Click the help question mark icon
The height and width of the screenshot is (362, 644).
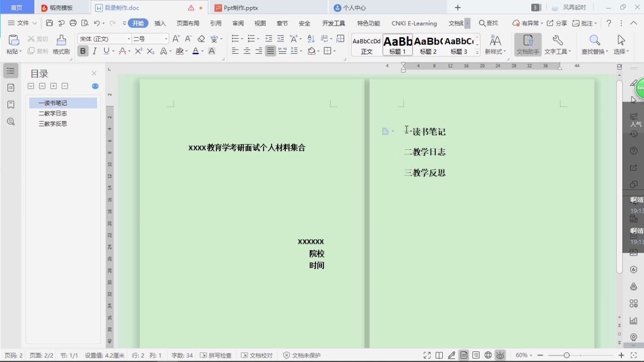tap(609, 23)
